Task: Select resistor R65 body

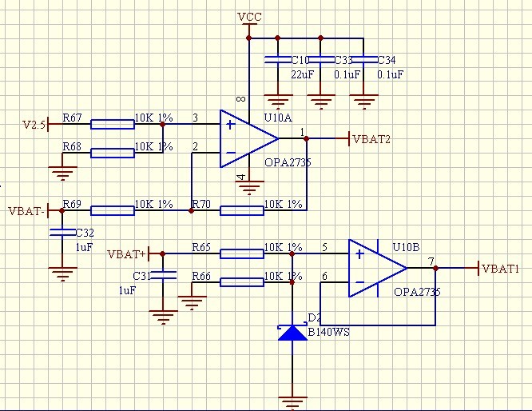Action: (x=242, y=253)
